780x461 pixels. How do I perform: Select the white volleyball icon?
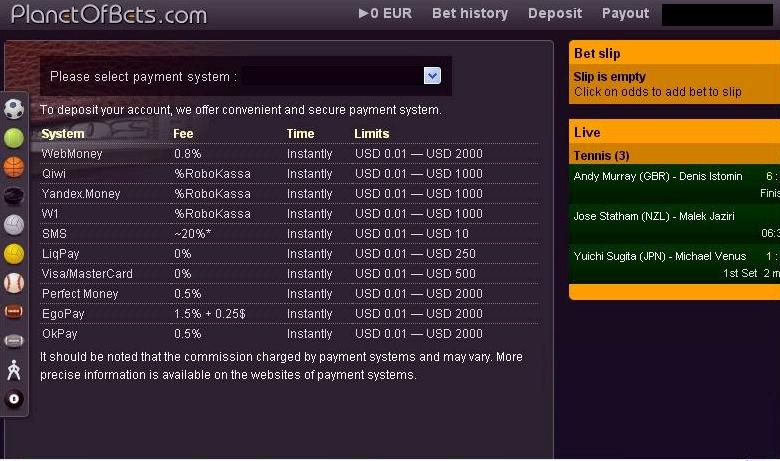tap(14, 225)
